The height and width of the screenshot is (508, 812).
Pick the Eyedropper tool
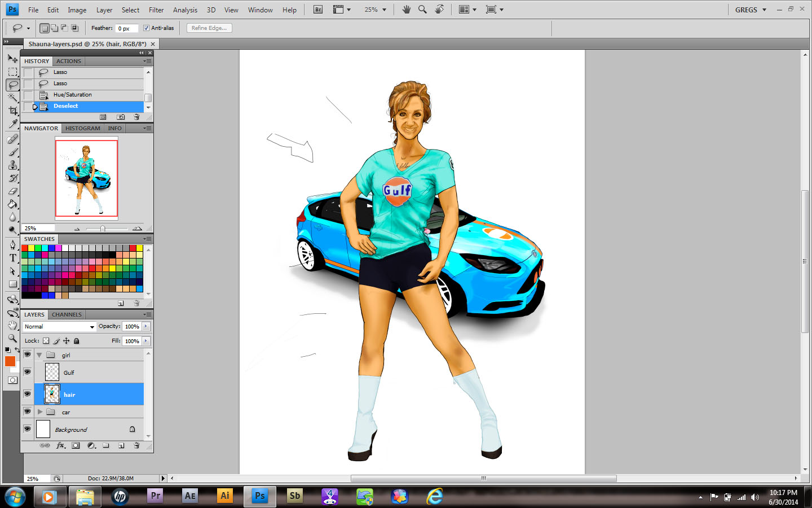click(x=12, y=124)
